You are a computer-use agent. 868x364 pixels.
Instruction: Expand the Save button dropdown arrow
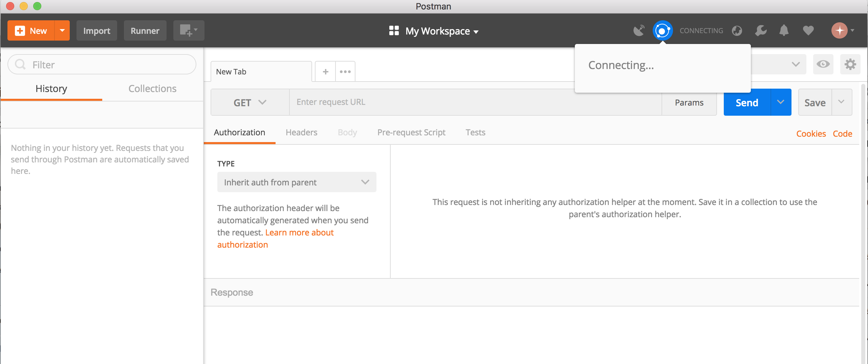tap(842, 102)
